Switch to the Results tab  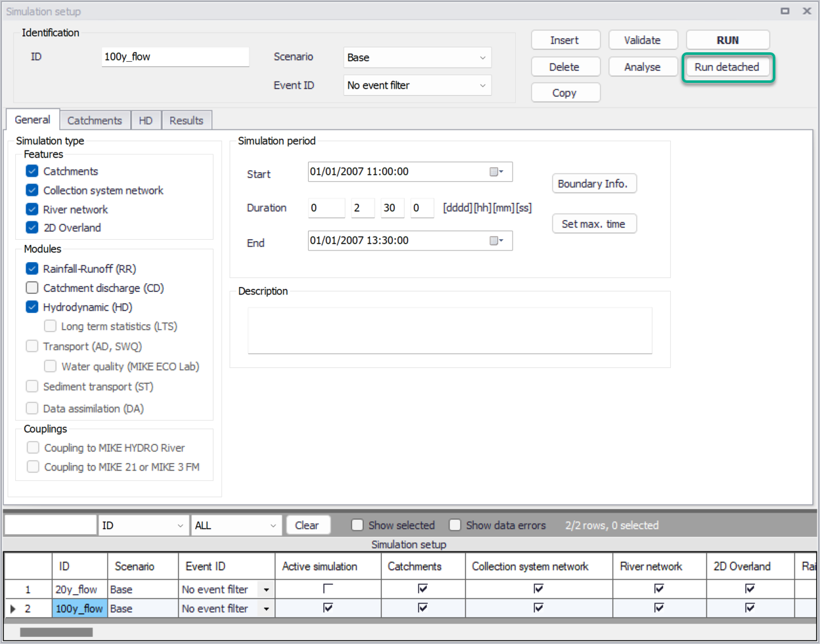[186, 121]
